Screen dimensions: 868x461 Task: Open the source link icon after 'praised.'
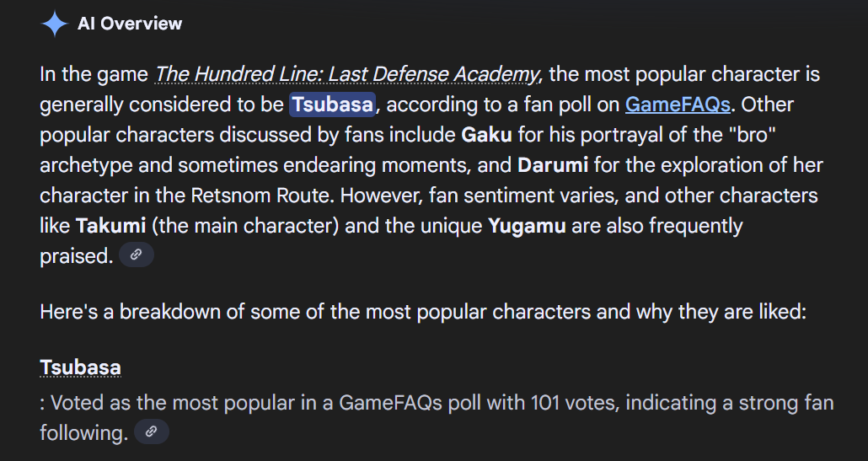137,255
